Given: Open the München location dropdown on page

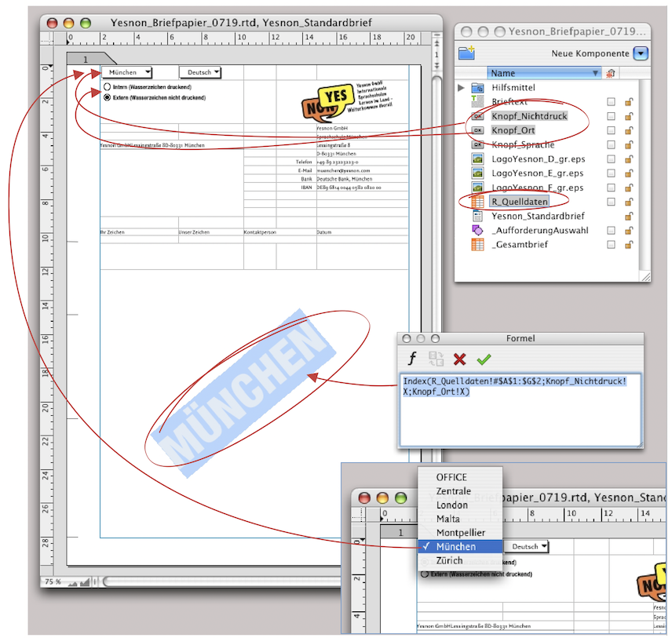Looking at the screenshot, I should [126, 72].
